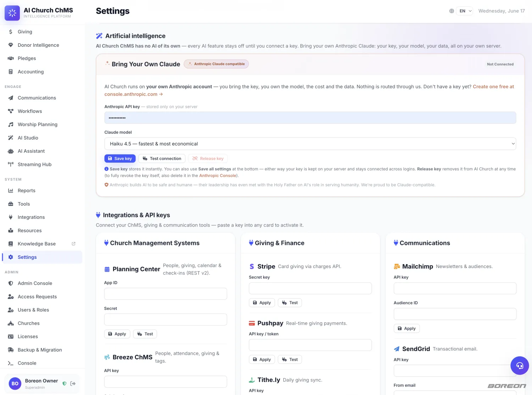Focus the Mailchimp Audience ID field
Image resolution: width=532 pixels, height=395 pixels.
coord(455,314)
